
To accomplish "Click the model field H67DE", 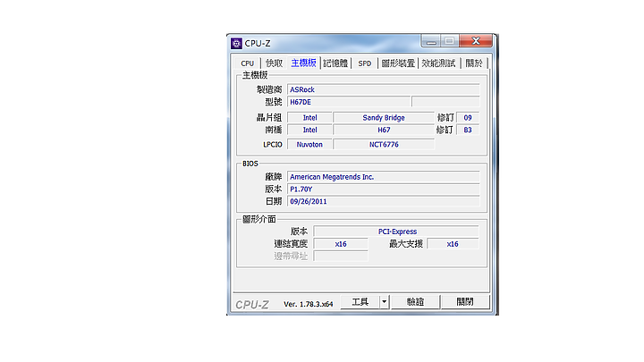I will tap(349, 102).
